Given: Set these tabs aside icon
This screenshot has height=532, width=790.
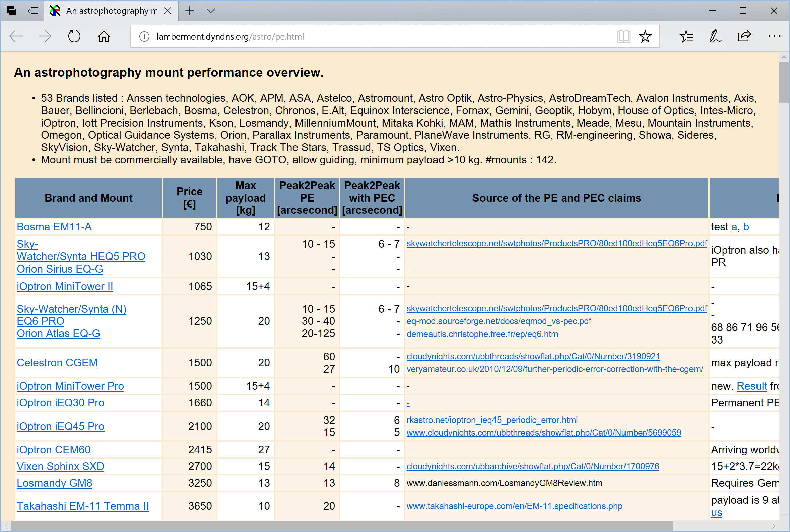Looking at the screenshot, I should tap(33, 11).
